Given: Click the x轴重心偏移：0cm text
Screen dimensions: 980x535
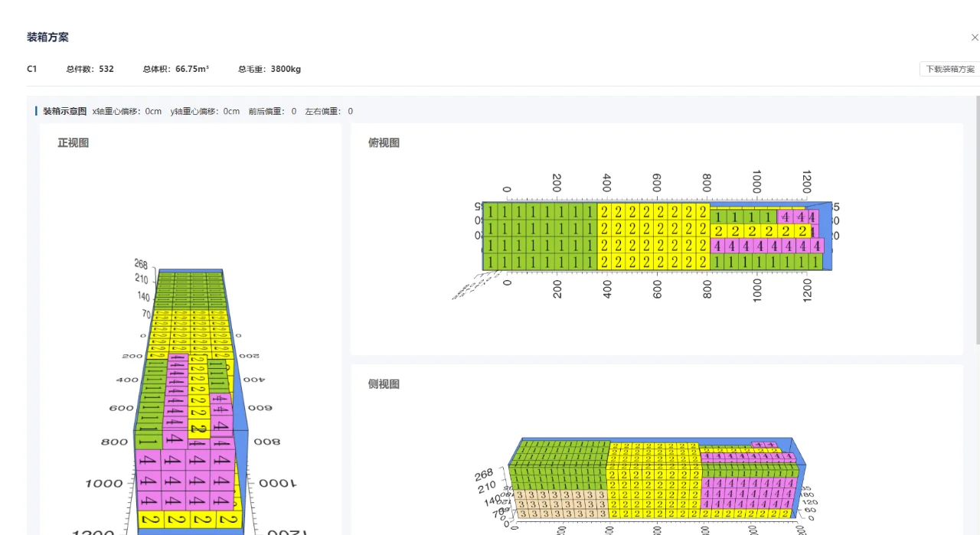Looking at the screenshot, I should pos(127,111).
